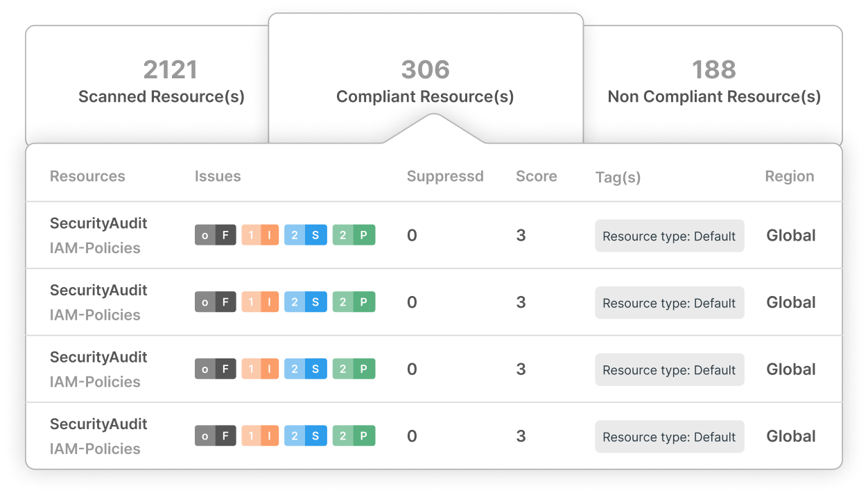Click the Region column header

[789, 176]
